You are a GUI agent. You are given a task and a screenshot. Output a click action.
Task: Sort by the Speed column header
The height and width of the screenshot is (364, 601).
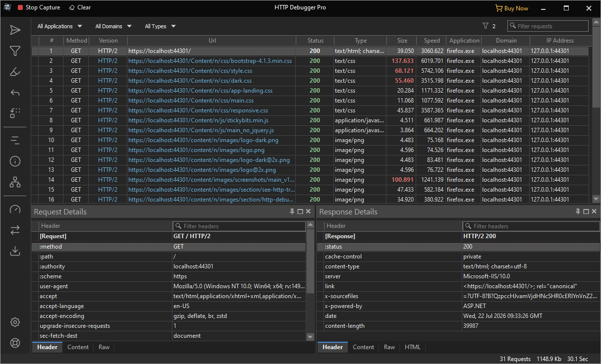point(432,41)
